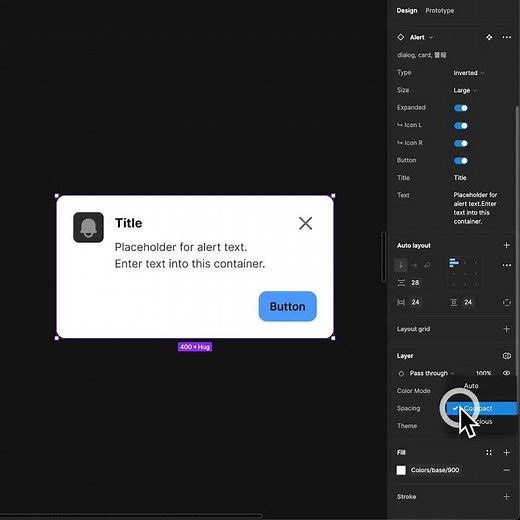Click the 400 × Hug size label
The image size is (520, 520).
click(195, 347)
